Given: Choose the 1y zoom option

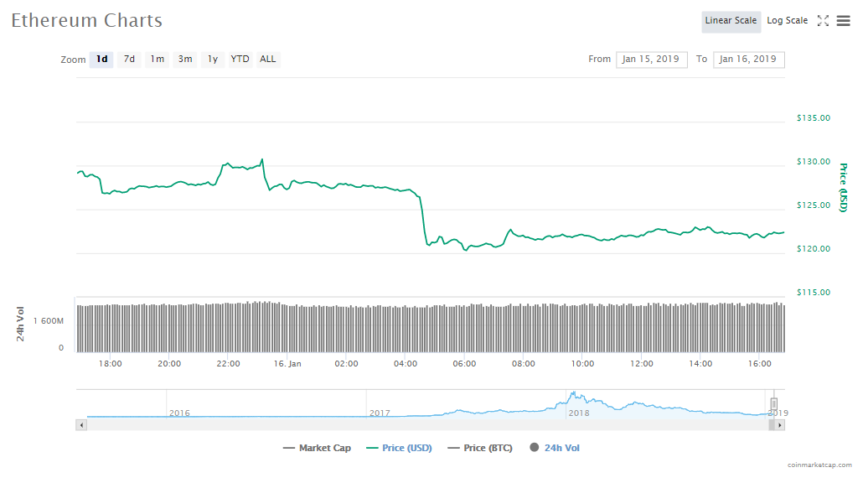Looking at the screenshot, I should (213, 60).
